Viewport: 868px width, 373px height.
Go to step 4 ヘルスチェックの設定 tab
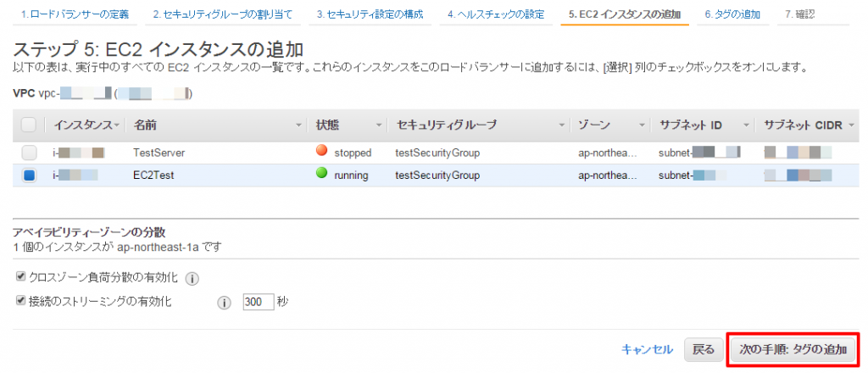(x=496, y=14)
